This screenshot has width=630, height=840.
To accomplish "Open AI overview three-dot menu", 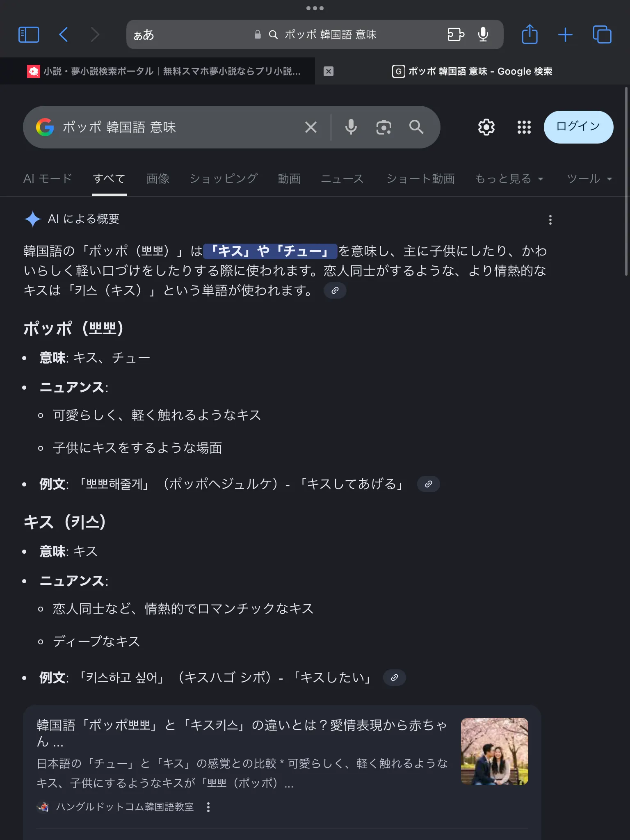I will click(550, 220).
